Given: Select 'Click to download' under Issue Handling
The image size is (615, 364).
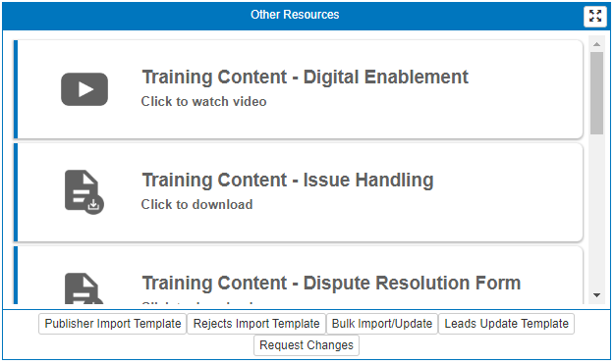Looking at the screenshot, I should (x=196, y=204).
